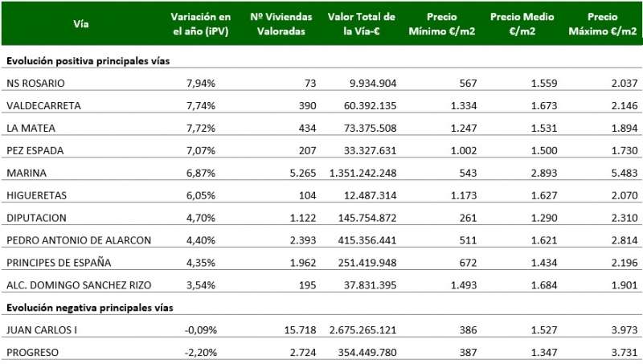This screenshot has width=643, height=364.
Task: Click the 7,07% variation value for PEZ ESPADA
Action: [x=201, y=151]
